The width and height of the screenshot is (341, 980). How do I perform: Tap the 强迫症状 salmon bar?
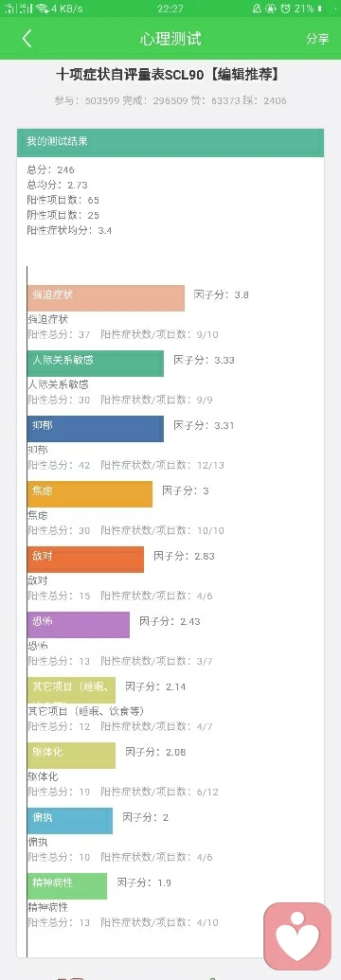point(106,298)
